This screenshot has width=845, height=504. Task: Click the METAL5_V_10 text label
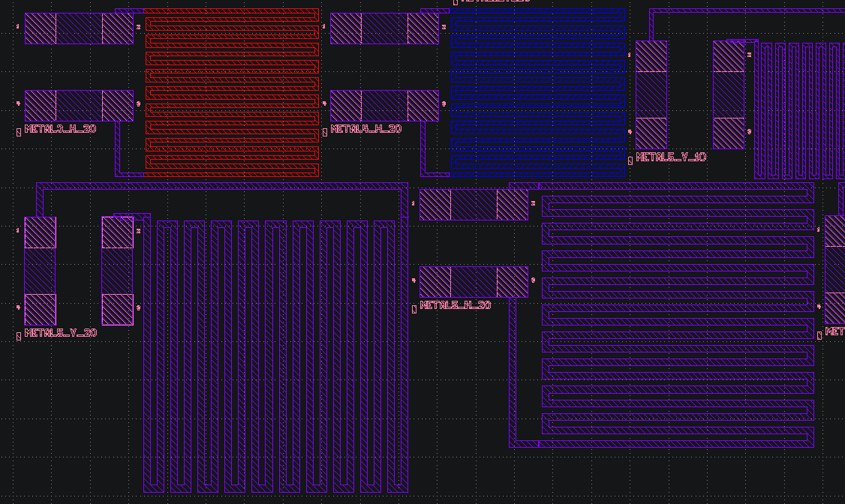point(671,157)
